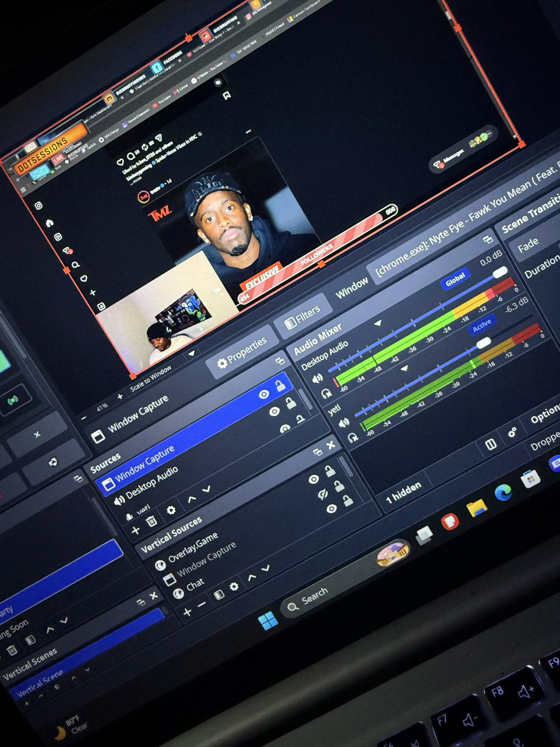Viewport: 560px width, 747px height.
Task: Toggle the lock on the Overlay.Game vertical source
Action: pos(330,471)
